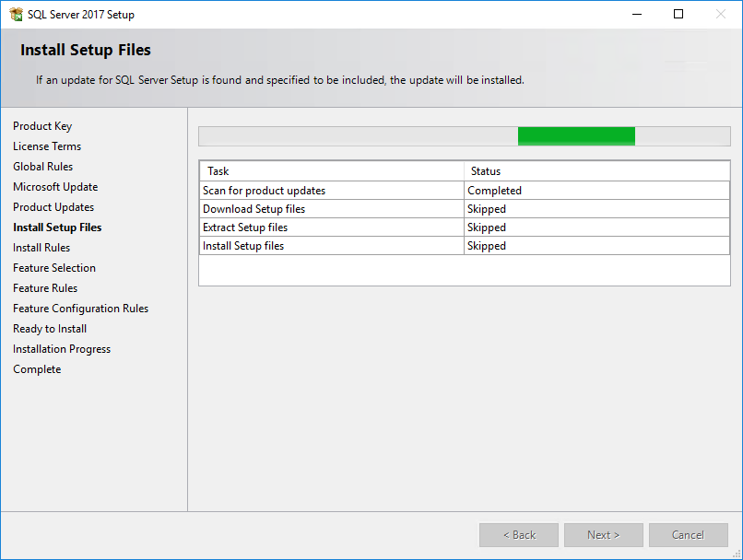Close the setup window with the X
This screenshot has width=743, height=560.
tap(721, 14)
